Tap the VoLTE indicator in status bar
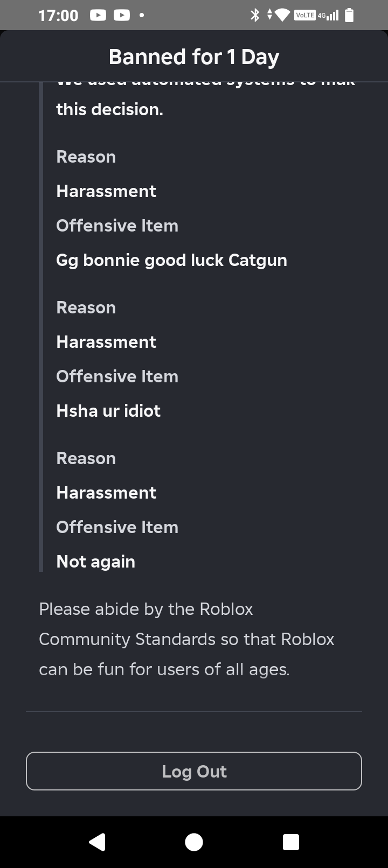Image resolution: width=388 pixels, height=868 pixels. [305, 15]
